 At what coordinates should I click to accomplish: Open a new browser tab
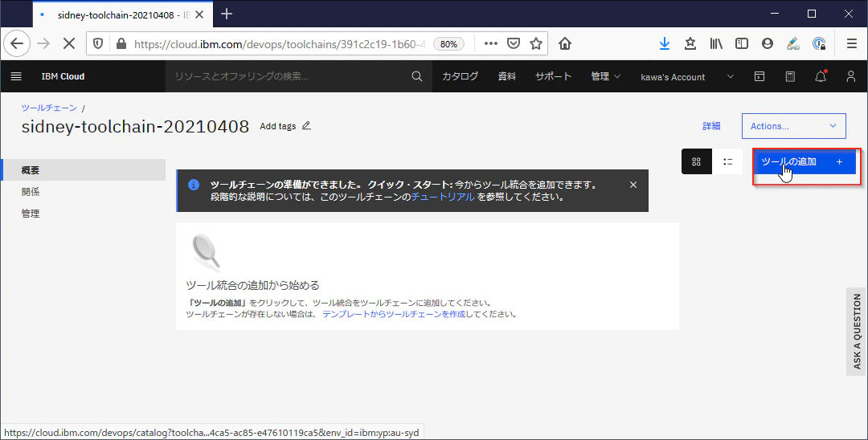click(227, 14)
